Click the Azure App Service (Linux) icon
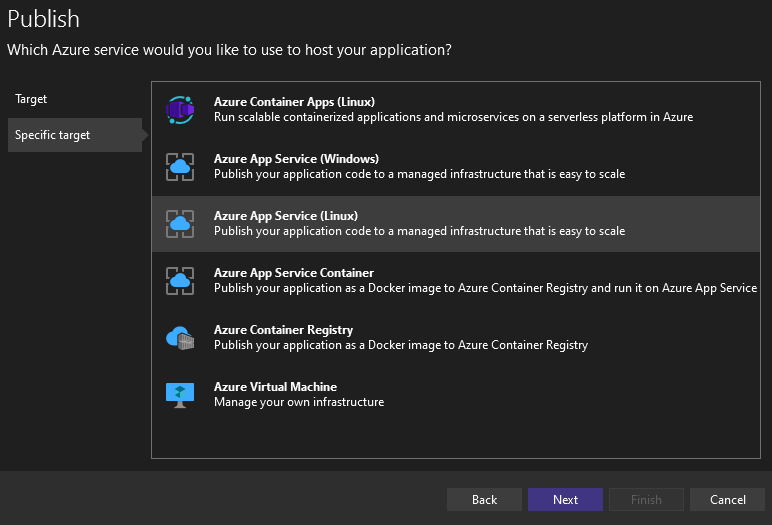The height and width of the screenshot is (525, 772). click(180, 224)
